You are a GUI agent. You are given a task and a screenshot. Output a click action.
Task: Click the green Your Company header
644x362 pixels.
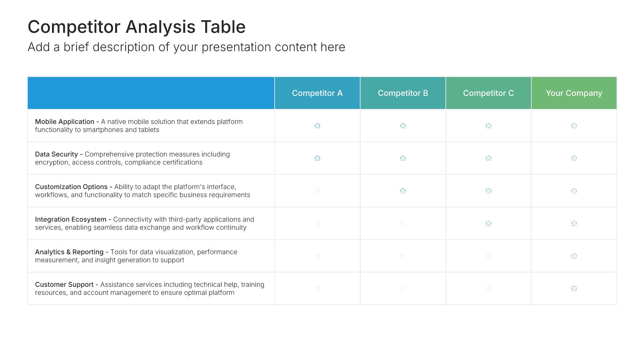[x=574, y=93]
